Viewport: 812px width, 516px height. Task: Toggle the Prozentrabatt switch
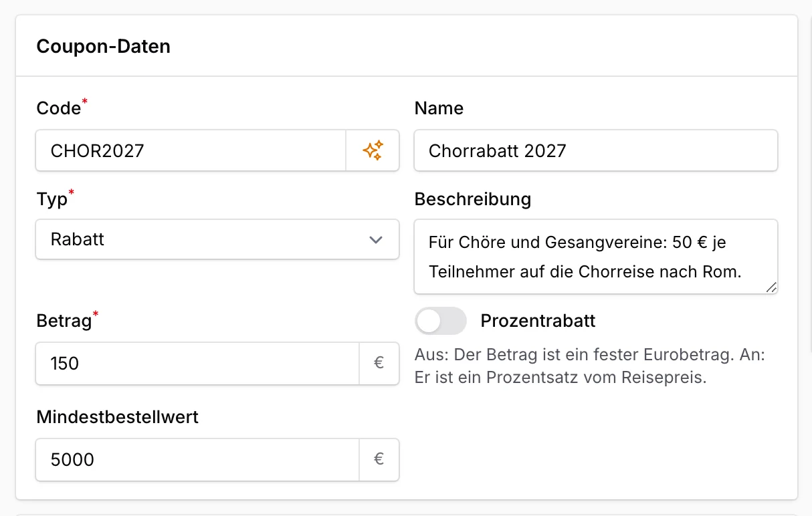441,321
